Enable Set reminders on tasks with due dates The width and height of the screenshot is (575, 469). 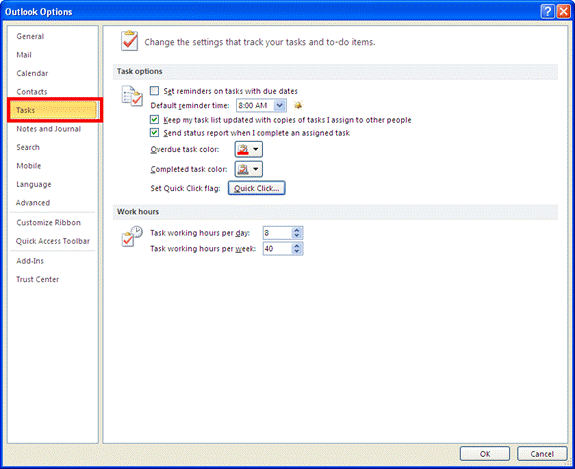pos(154,91)
